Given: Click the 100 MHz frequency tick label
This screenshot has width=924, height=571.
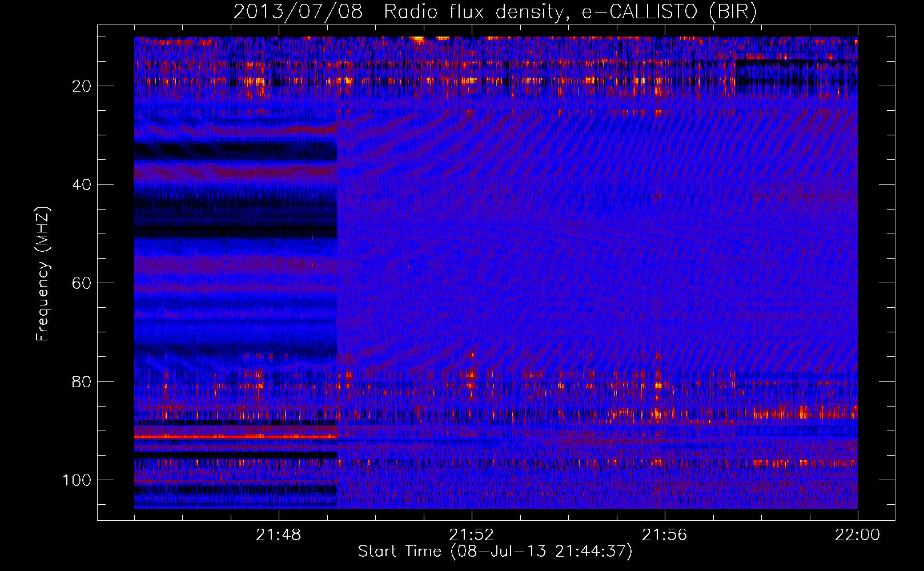Looking at the screenshot, I should [77, 480].
